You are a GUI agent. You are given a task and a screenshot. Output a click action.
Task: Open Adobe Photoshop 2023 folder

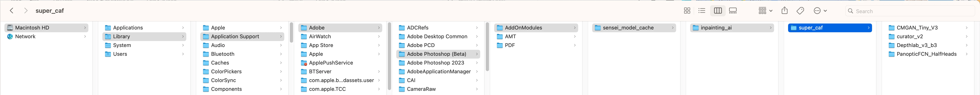pos(438,63)
